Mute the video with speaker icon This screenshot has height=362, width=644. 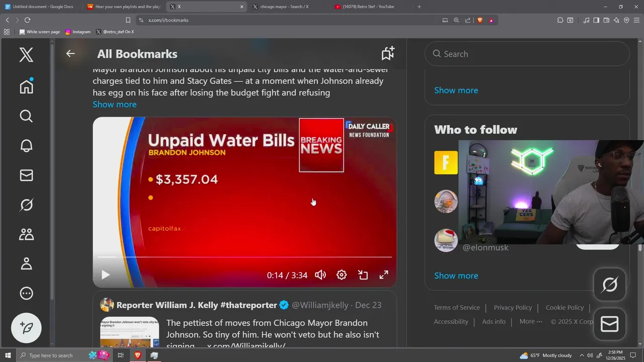[320, 275]
